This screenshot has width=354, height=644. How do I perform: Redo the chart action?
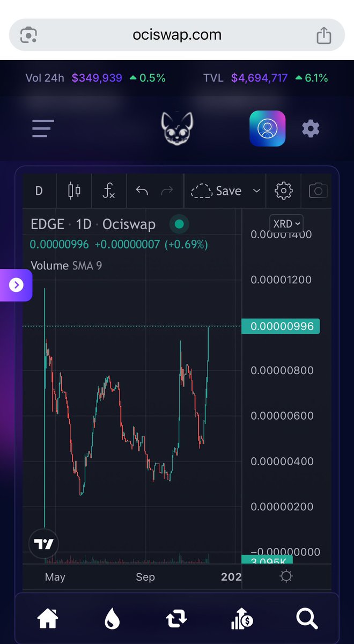167,191
